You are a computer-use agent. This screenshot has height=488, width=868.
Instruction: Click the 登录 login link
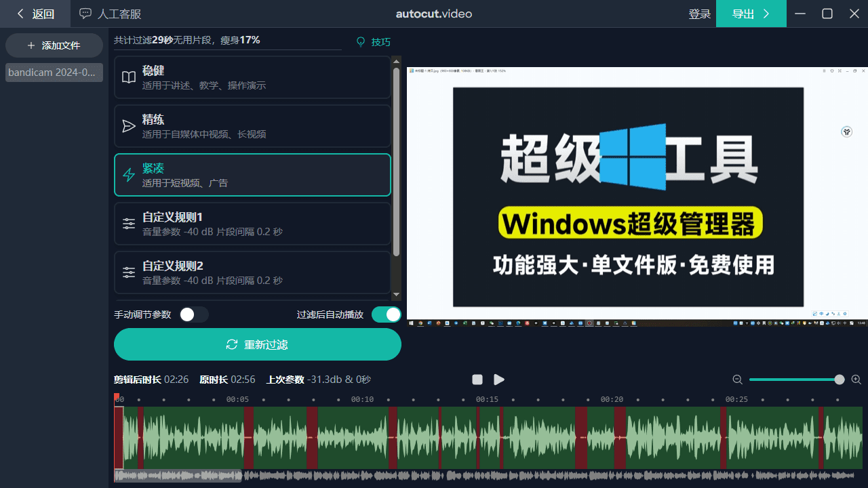[x=699, y=14]
